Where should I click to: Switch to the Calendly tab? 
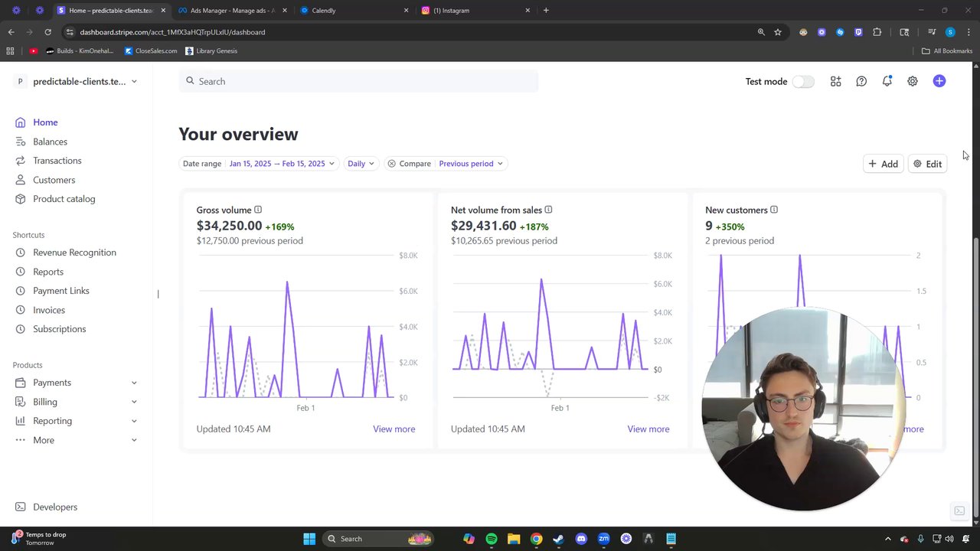pyautogui.click(x=354, y=11)
